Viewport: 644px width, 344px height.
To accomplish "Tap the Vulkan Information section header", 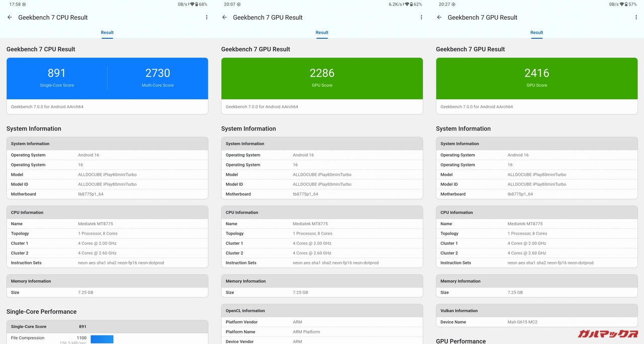I will pyautogui.click(x=537, y=311).
